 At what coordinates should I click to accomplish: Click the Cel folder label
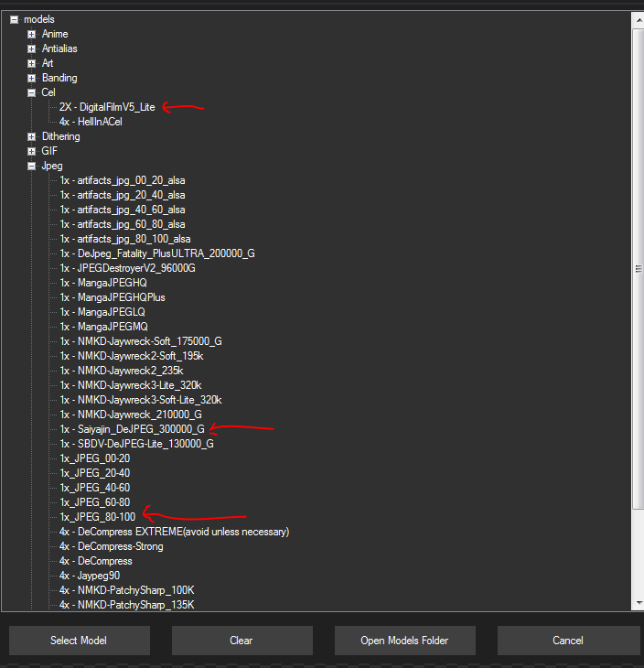coord(48,92)
